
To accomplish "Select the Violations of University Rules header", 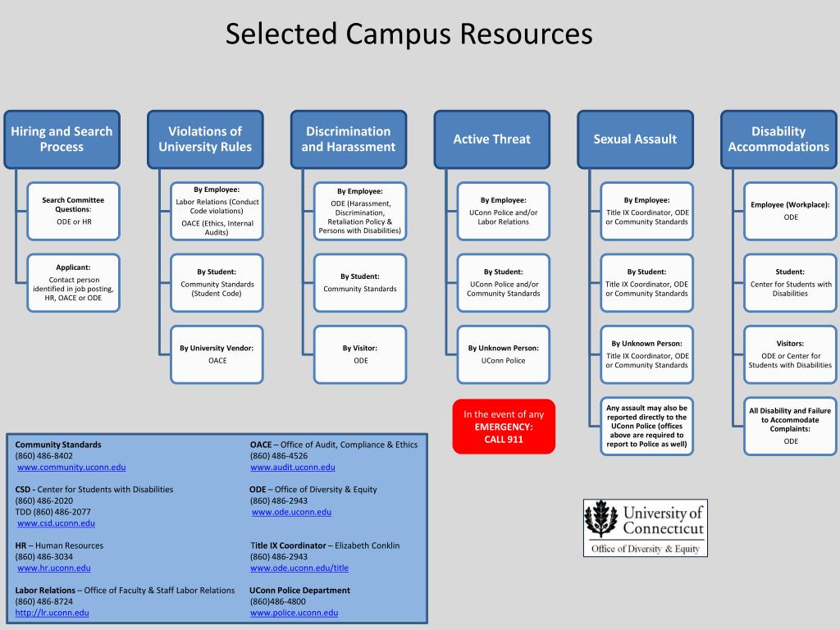I will click(x=205, y=139).
